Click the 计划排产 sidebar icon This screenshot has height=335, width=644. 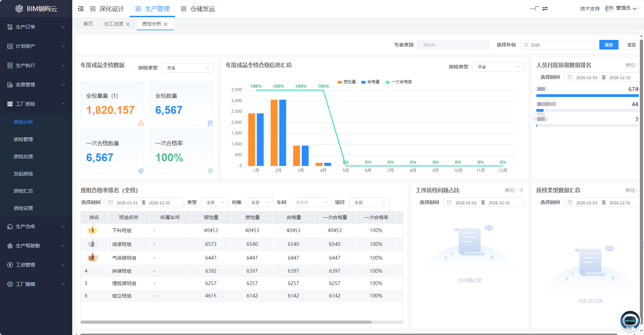tap(10, 46)
